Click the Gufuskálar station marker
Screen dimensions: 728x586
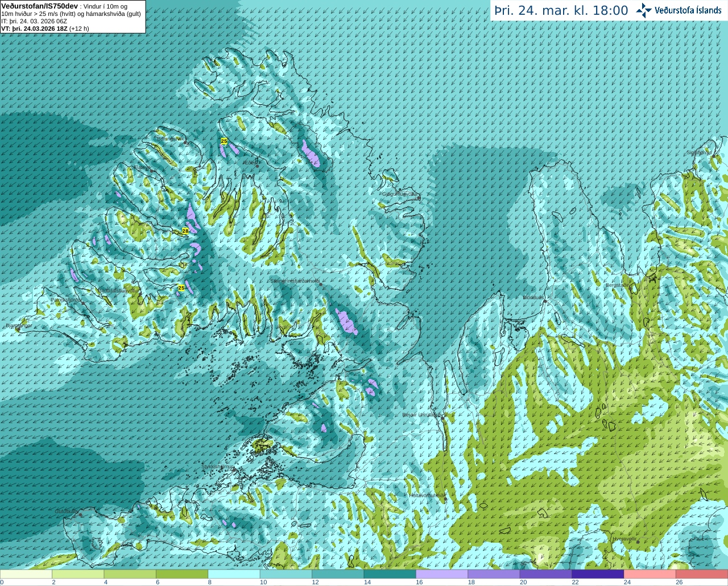80,515
